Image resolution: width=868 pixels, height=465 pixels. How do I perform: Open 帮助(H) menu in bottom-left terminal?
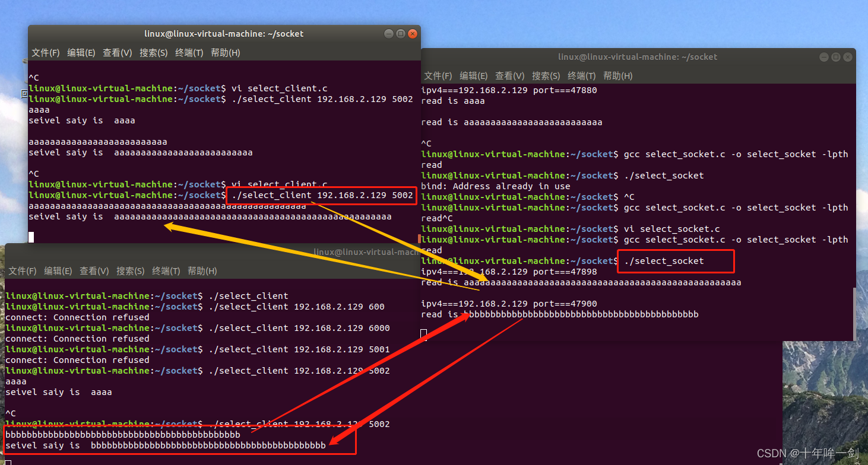pos(202,271)
